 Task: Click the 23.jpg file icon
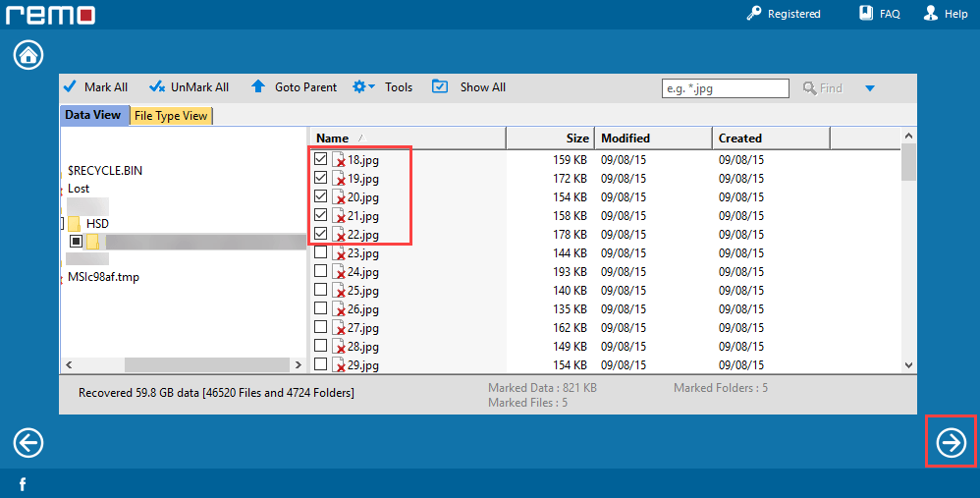tap(339, 253)
